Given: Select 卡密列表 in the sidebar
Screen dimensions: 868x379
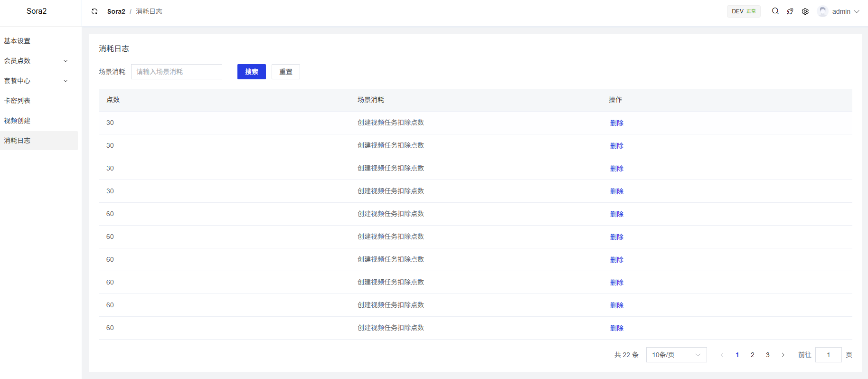Looking at the screenshot, I should 17,101.
